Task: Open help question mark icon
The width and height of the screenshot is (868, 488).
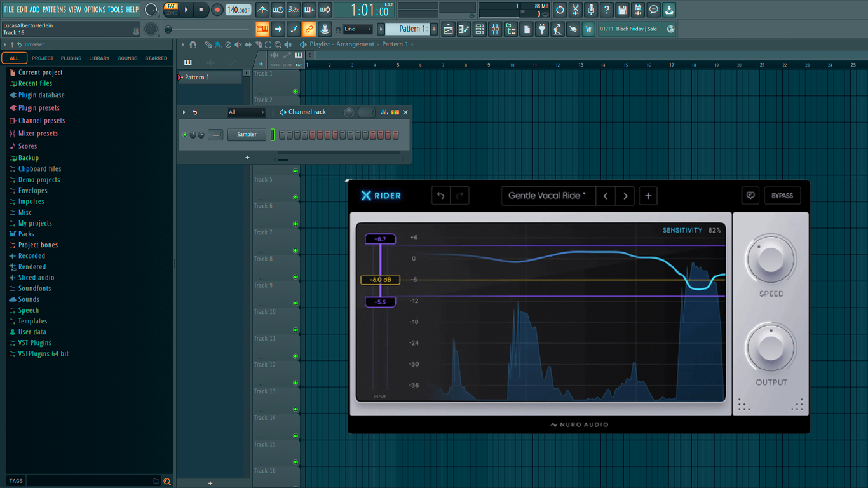Action: coord(607,10)
